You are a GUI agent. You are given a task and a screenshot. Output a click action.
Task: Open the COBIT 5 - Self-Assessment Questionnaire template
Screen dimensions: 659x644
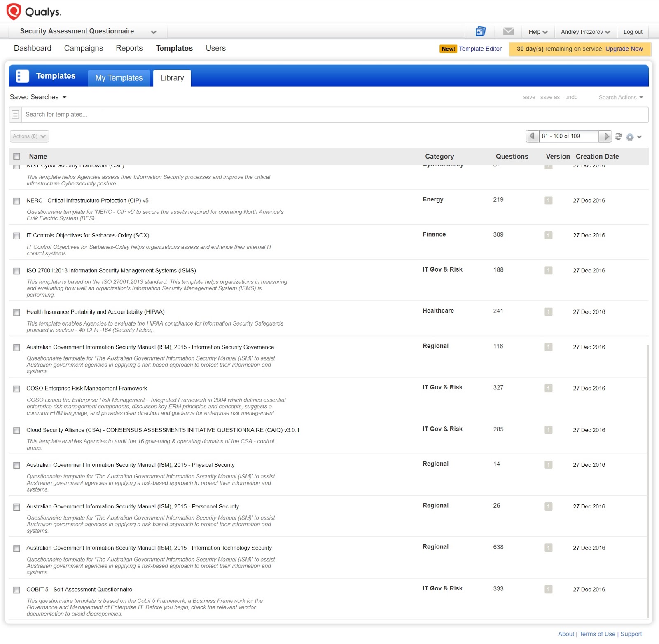click(79, 590)
